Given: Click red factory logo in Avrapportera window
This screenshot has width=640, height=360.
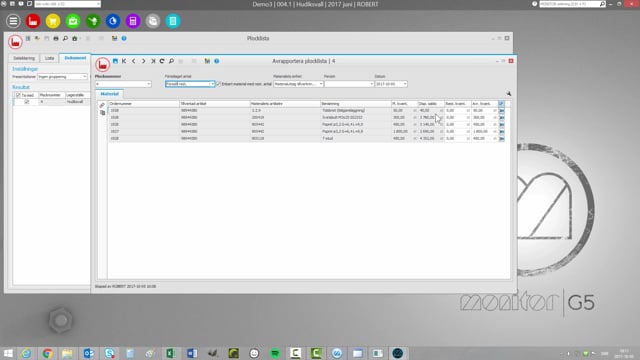Looking at the screenshot, I should pyautogui.click(x=102, y=64).
